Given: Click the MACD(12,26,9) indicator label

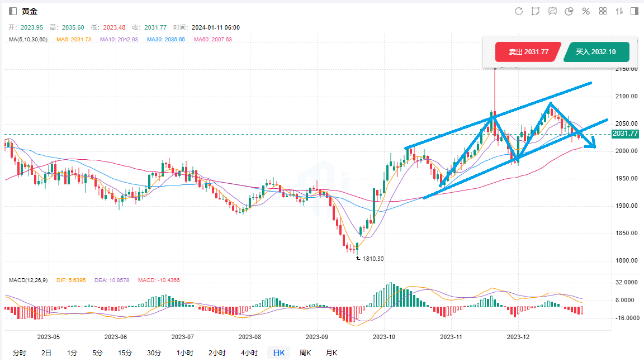Looking at the screenshot, I should 29,279.
